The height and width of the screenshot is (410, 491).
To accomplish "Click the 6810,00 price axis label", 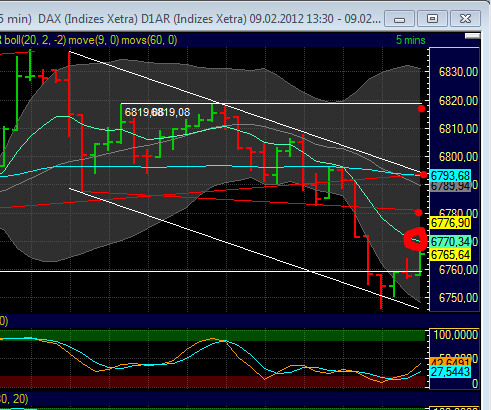I will 458,128.
